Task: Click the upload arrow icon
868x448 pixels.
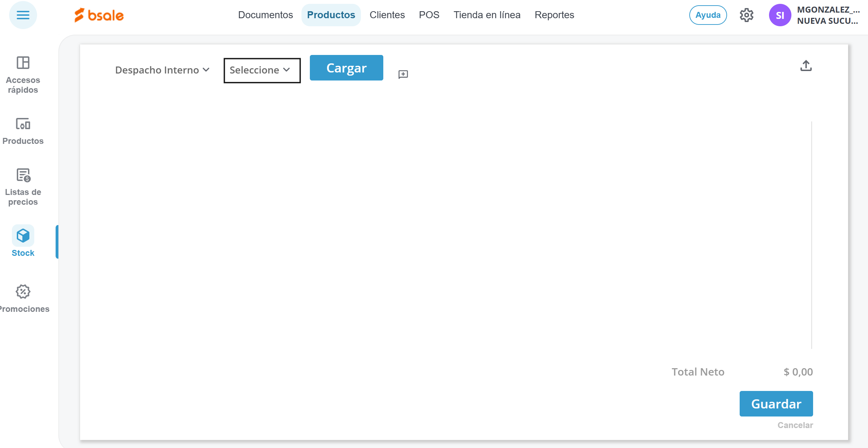Action: point(806,65)
